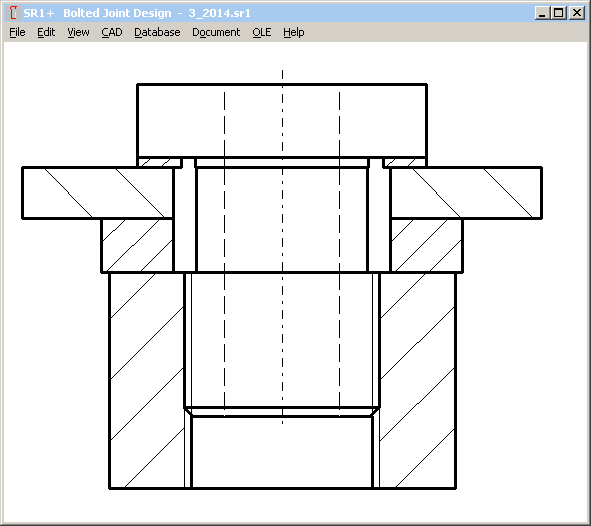Click the SR1+ application icon in title bar
Screen dimensions: 591x526
(14, 13)
